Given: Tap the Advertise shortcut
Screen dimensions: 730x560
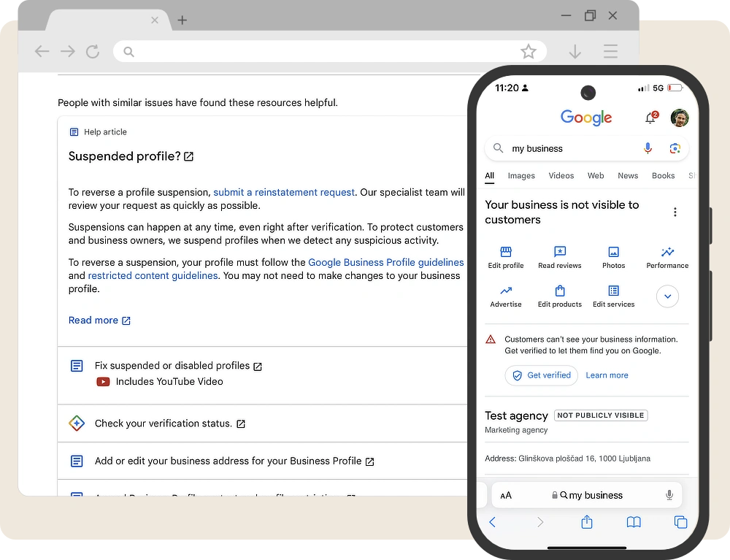Looking at the screenshot, I should [506, 296].
